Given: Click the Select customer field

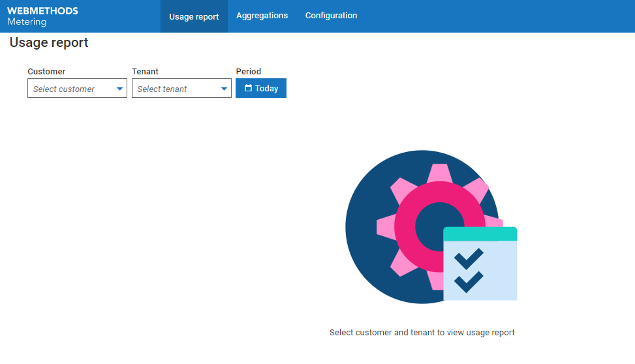Looking at the screenshot, I should tap(69, 89).
